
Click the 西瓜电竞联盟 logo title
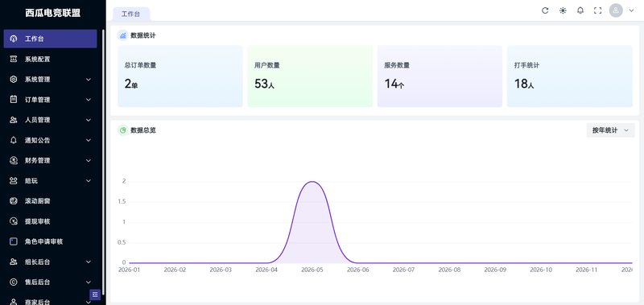[x=52, y=13]
